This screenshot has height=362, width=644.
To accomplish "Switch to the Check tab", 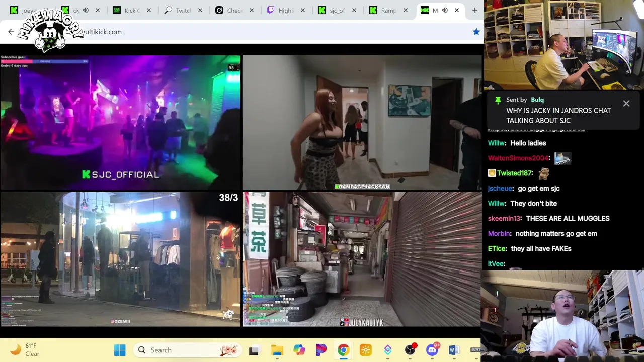I will click(x=233, y=10).
